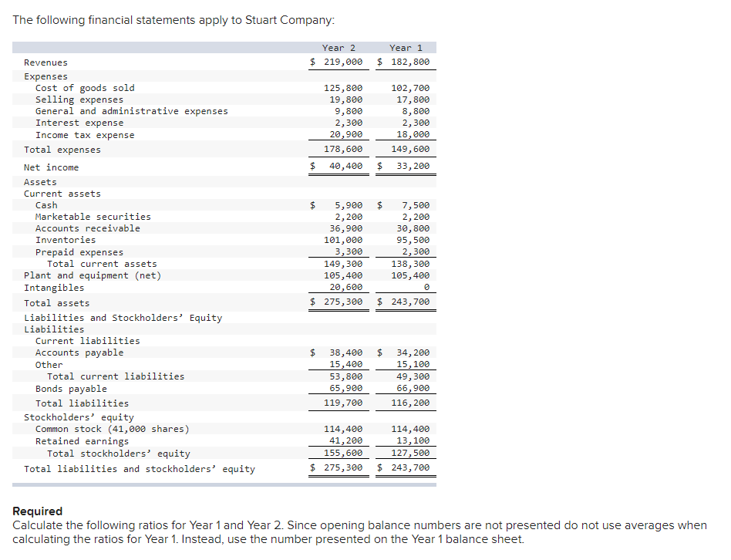The width and height of the screenshot is (731, 560).
Task: Select Year 2 income tax expense 20,900
Action: point(346,134)
